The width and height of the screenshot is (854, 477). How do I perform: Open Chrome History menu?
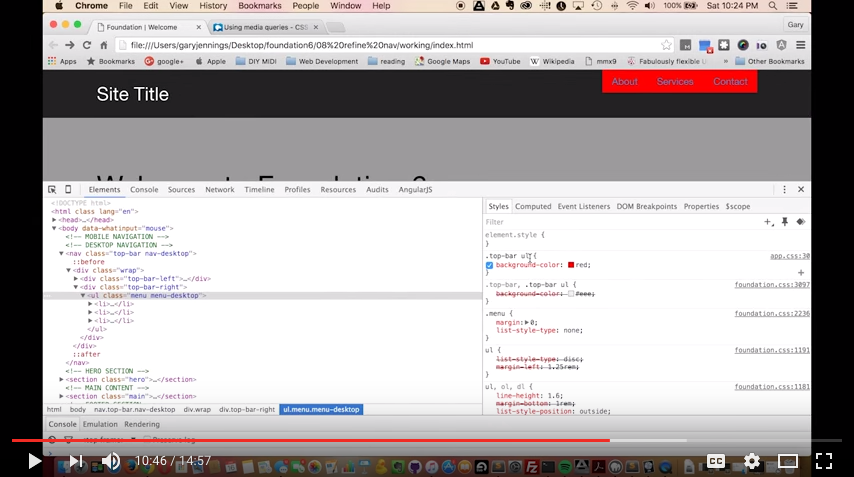tap(213, 6)
